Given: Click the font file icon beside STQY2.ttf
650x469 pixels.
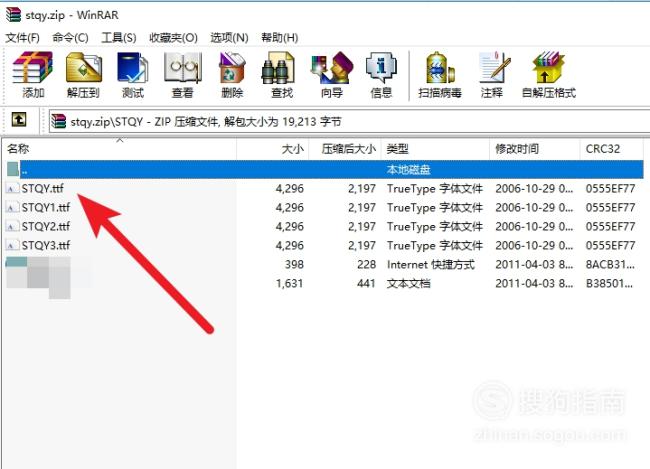Looking at the screenshot, I should pos(12,226).
